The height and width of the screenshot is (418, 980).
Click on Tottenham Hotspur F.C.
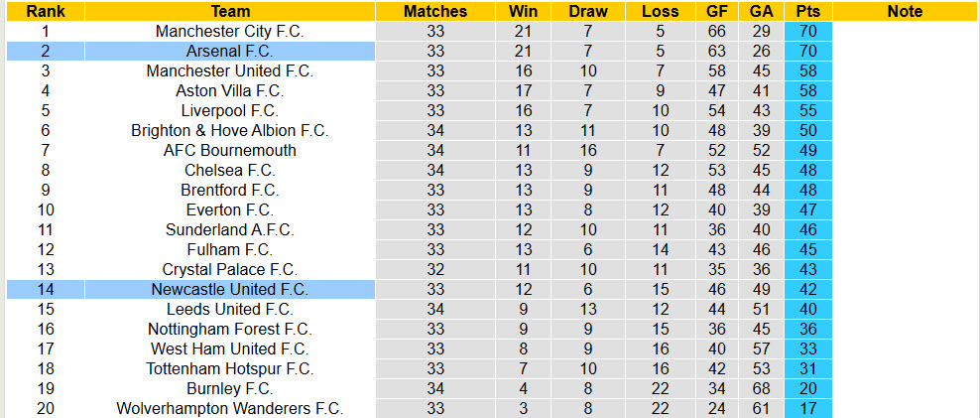pos(230,369)
